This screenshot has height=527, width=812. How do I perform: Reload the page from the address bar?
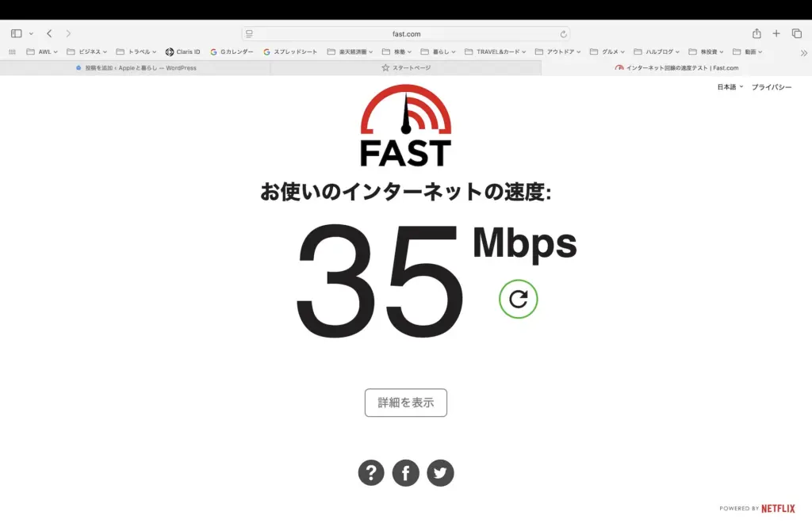[563, 34]
